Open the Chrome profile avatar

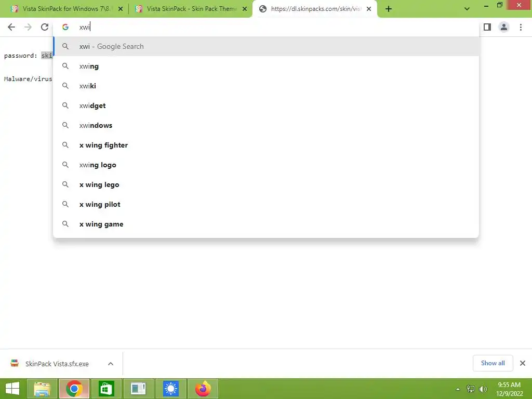pos(504,27)
